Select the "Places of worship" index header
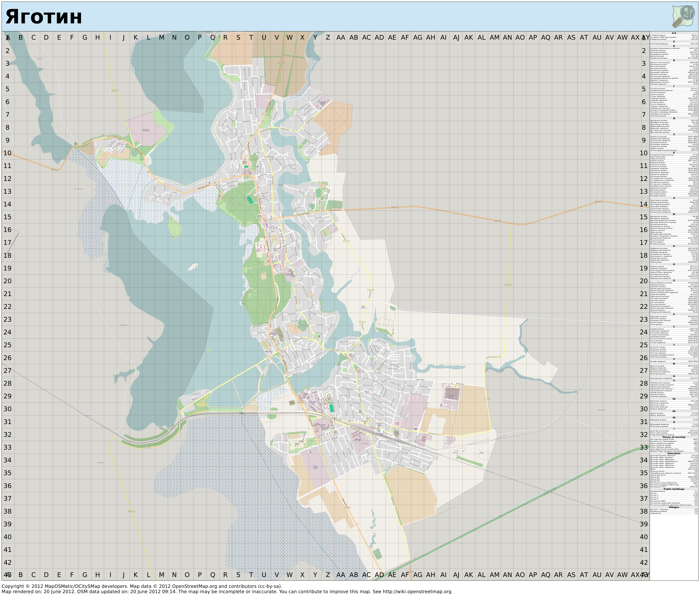700x594 pixels. tap(674, 437)
